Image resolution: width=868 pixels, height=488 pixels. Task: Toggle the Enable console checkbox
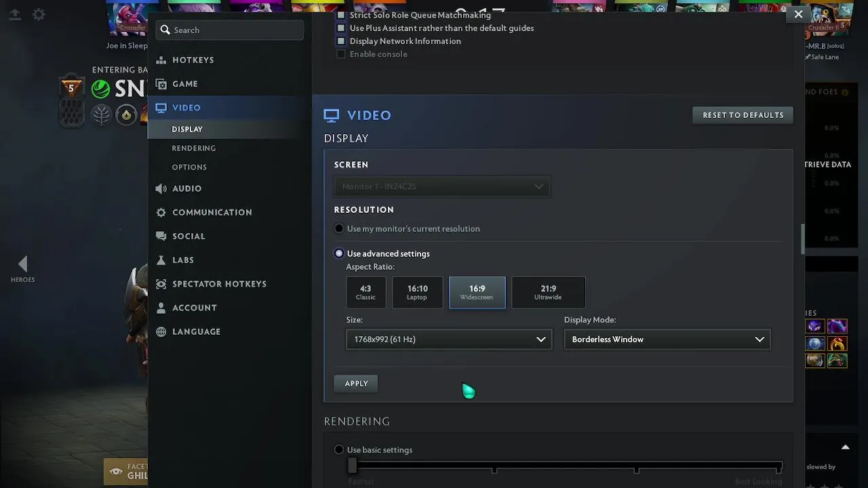tap(341, 54)
